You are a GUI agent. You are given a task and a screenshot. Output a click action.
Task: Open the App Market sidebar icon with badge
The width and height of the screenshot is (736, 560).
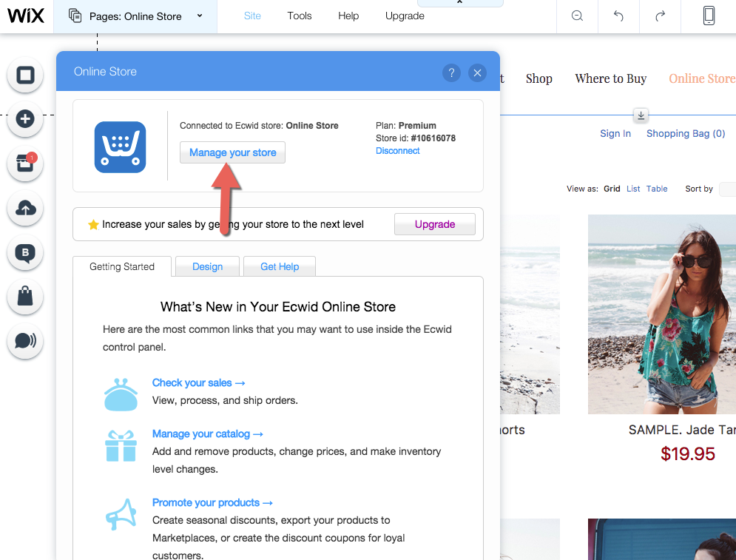25,163
